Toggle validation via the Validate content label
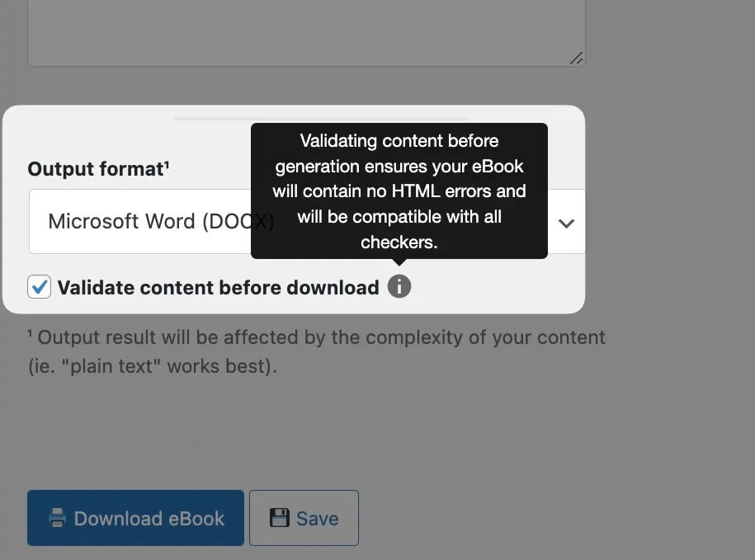The width and height of the screenshot is (755, 560). click(218, 288)
